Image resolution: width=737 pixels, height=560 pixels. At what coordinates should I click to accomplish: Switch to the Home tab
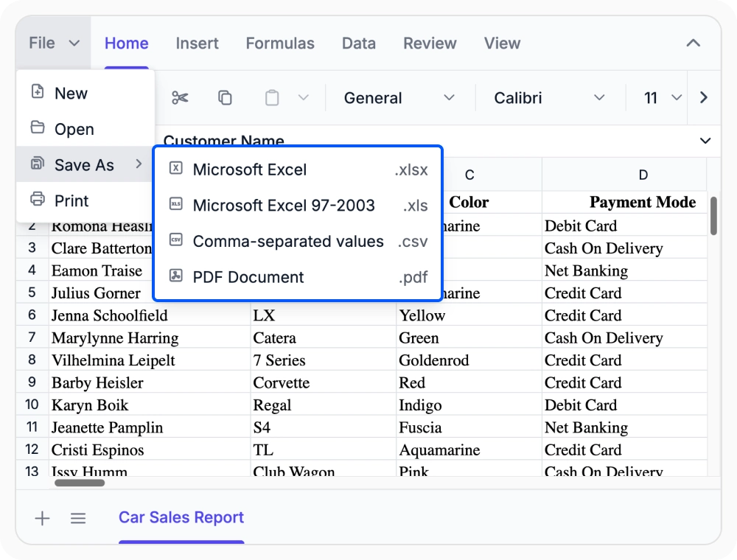127,43
